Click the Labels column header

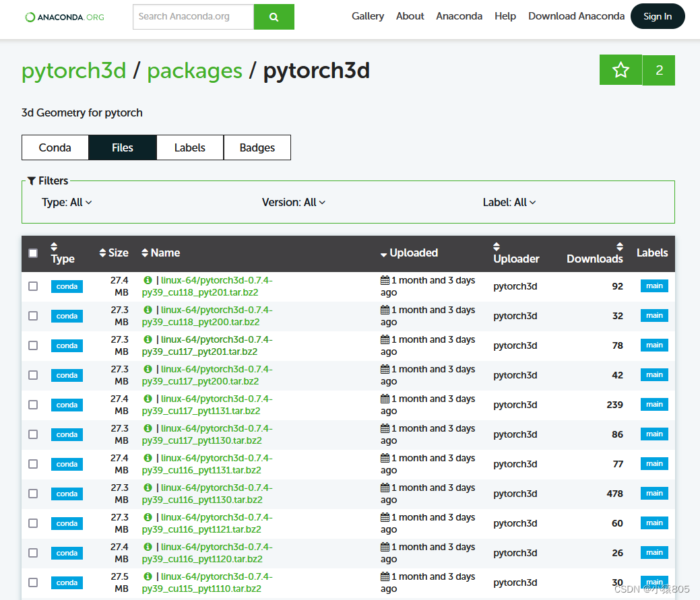coord(651,253)
